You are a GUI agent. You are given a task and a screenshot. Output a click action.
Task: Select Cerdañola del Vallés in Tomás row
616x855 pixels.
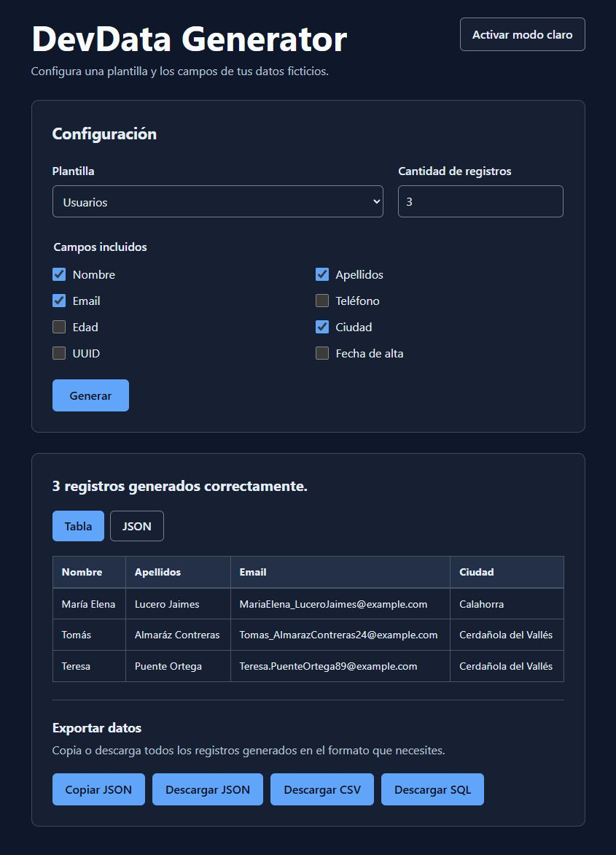tap(507, 635)
